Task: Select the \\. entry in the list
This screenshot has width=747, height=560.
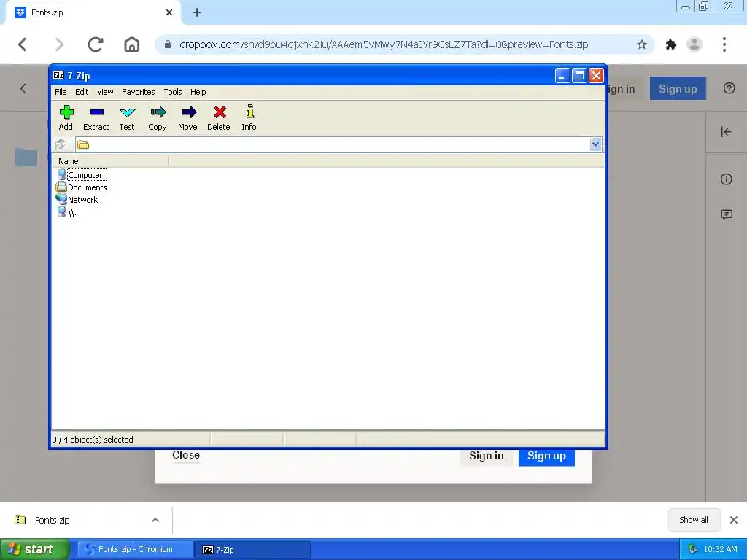Action: (66, 212)
